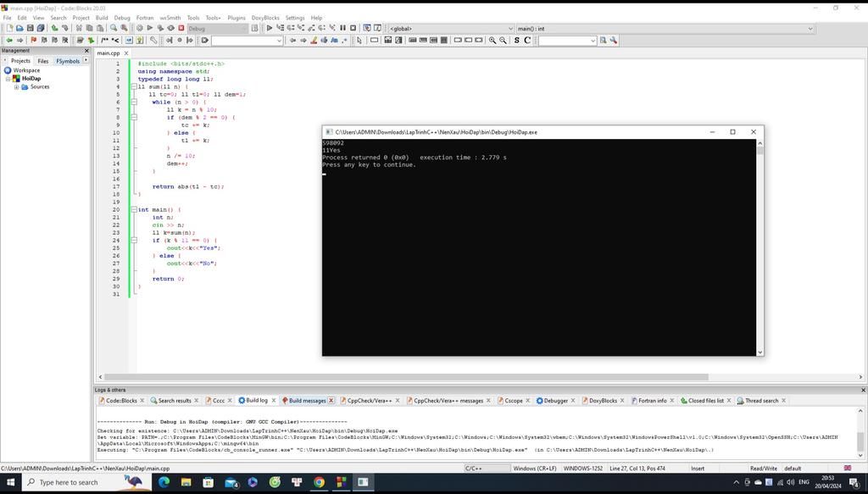
Task: Collapse the while loop fold marker
Action: pyautogui.click(x=134, y=102)
